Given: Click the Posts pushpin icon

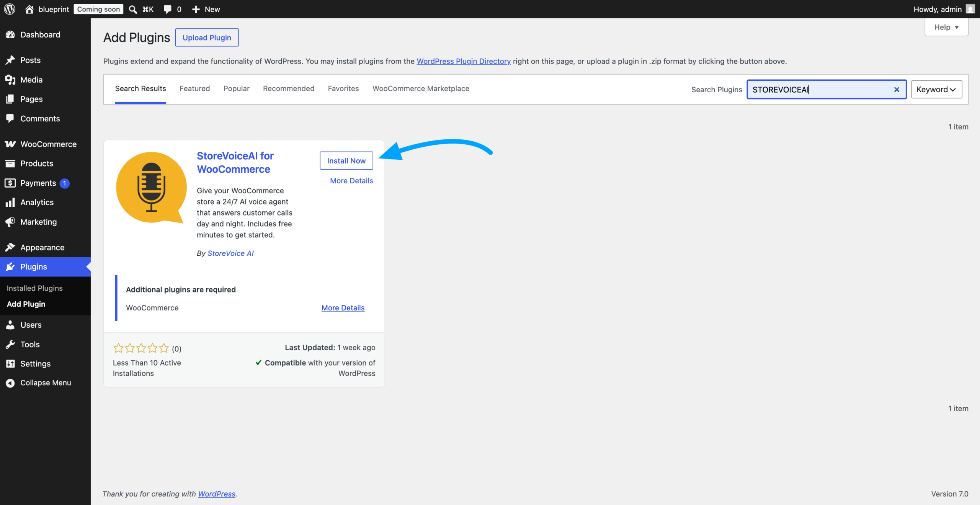Looking at the screenshot, I should (10, 60).
